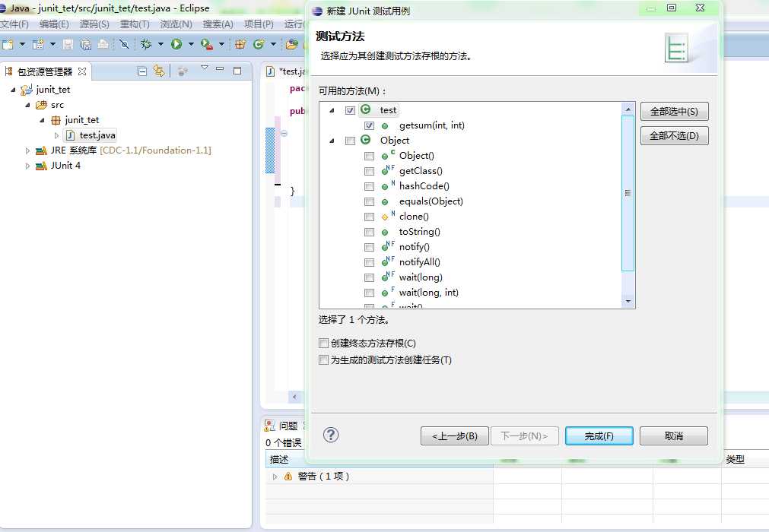Open the Run dropdown arrow
This screenshot has width=769, height=532.
[x=191, y=45]
